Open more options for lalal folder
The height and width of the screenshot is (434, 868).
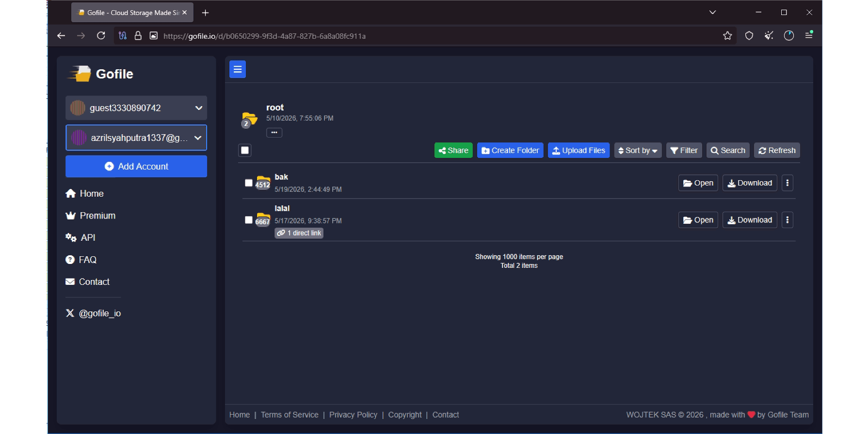[x=788, y=220]
